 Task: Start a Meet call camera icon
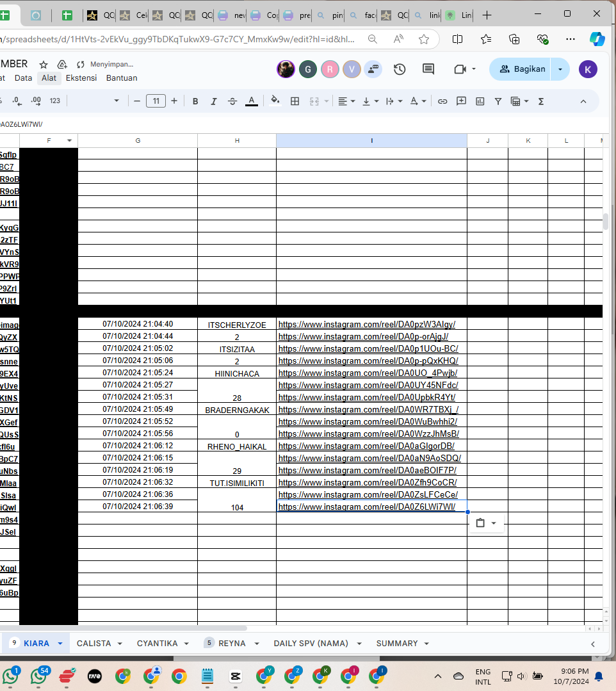pyautogui.click(x=460, y=69)
